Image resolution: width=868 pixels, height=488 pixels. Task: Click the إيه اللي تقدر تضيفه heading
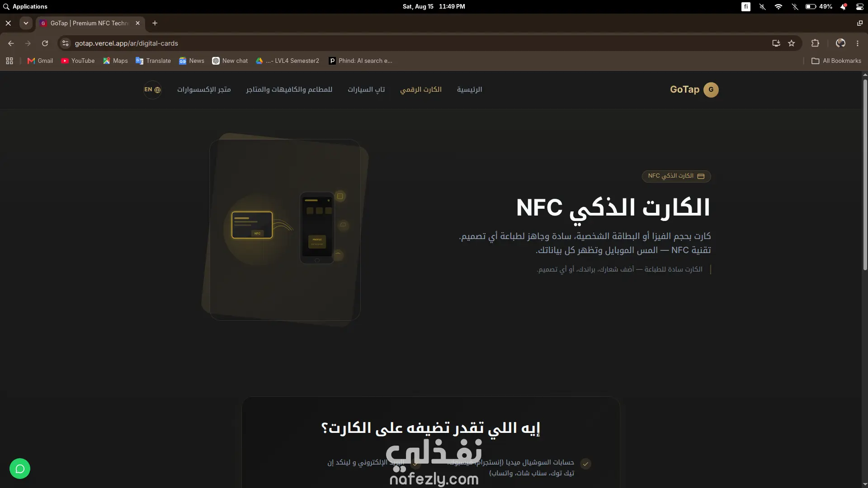431,427
